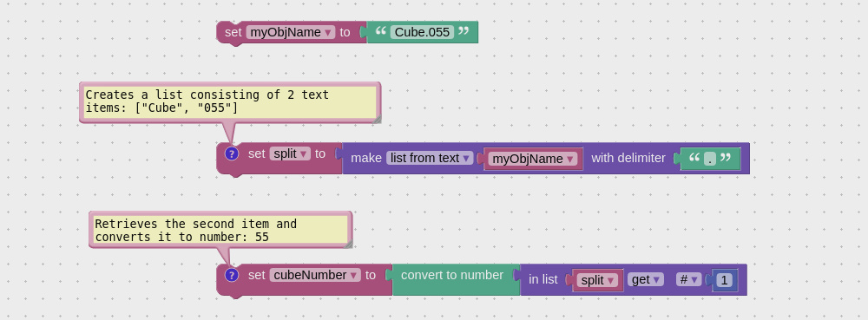This screenshot has width=868, height=320.
Task: Toggle comment icon on set cubeNumber block
Action: tap(232, 275)
